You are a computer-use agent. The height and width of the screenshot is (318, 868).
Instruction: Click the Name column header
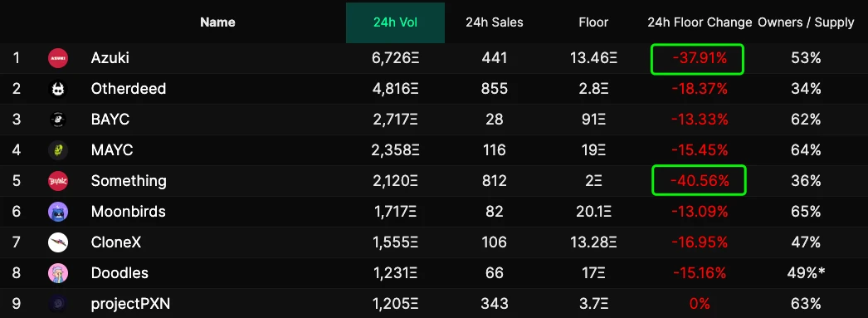coord(217,22)
